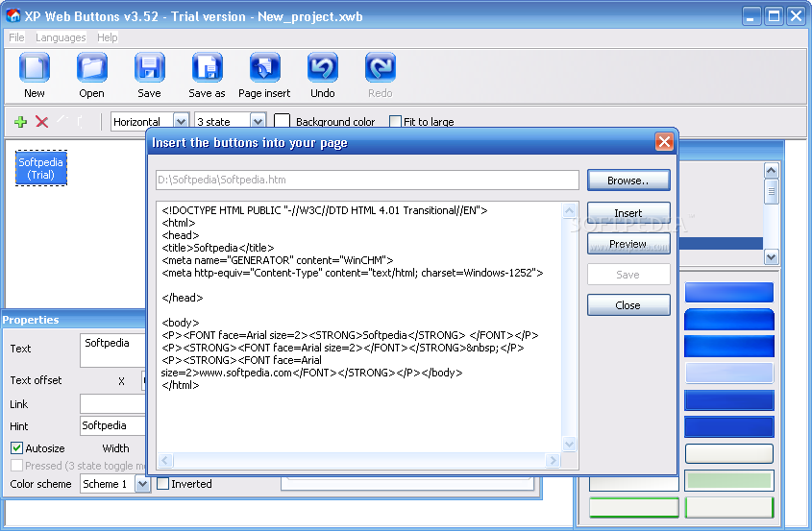Click the Browse.. button
This screenshot has height=531, width=812.
[628, 181]
